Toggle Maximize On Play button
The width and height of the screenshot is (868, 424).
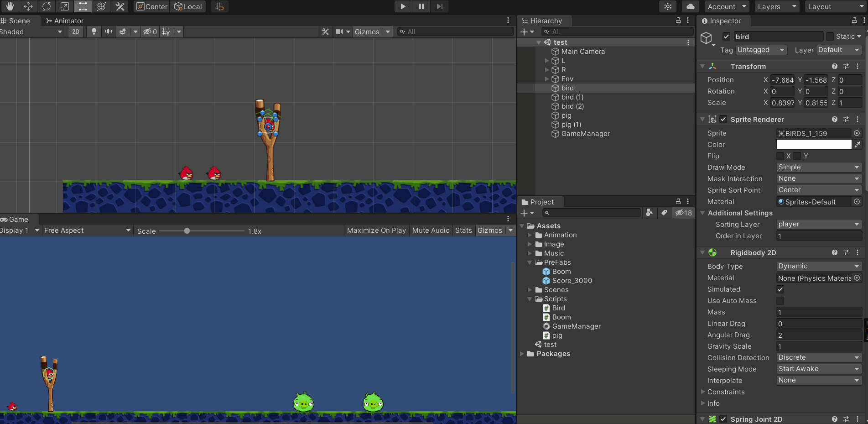click(x=376, y=230)
